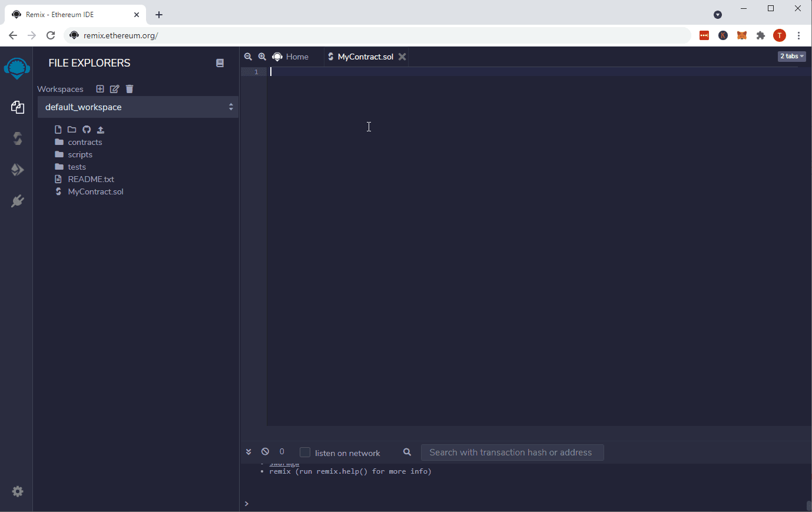Close the Remix browser tab
812x512 pixels.
tap(137, 15)
